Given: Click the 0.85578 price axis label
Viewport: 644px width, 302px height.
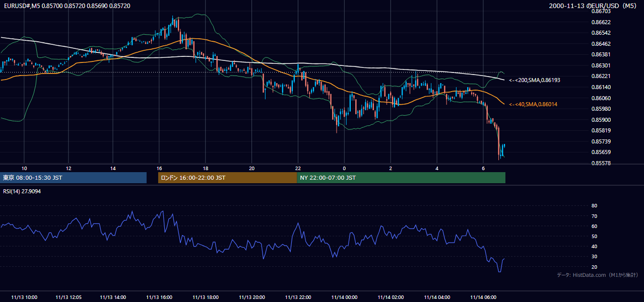Looking at the screenshot, I should coord(601,163).
